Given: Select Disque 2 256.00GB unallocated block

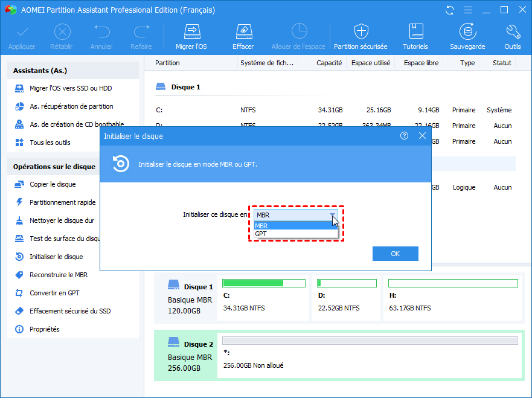Looking at the screenshot, I should tap(370, 355).
